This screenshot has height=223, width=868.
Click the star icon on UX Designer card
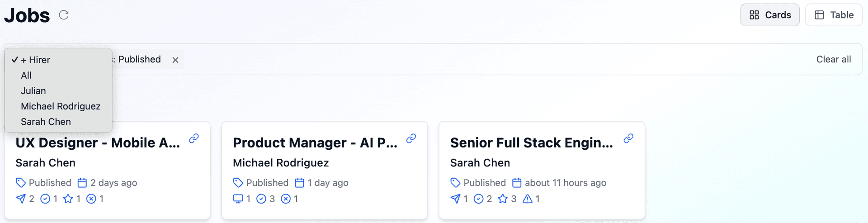[68, 199]
